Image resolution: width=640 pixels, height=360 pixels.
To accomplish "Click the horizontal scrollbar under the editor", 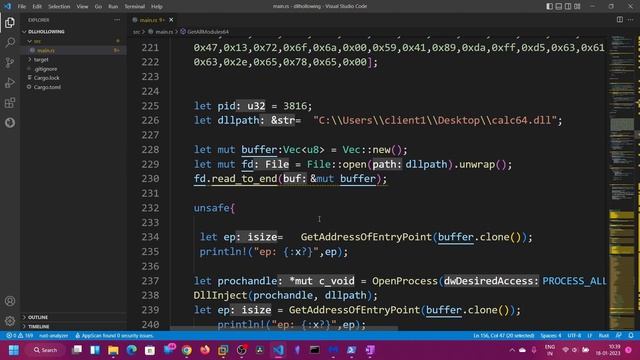I will click(284, 328).
